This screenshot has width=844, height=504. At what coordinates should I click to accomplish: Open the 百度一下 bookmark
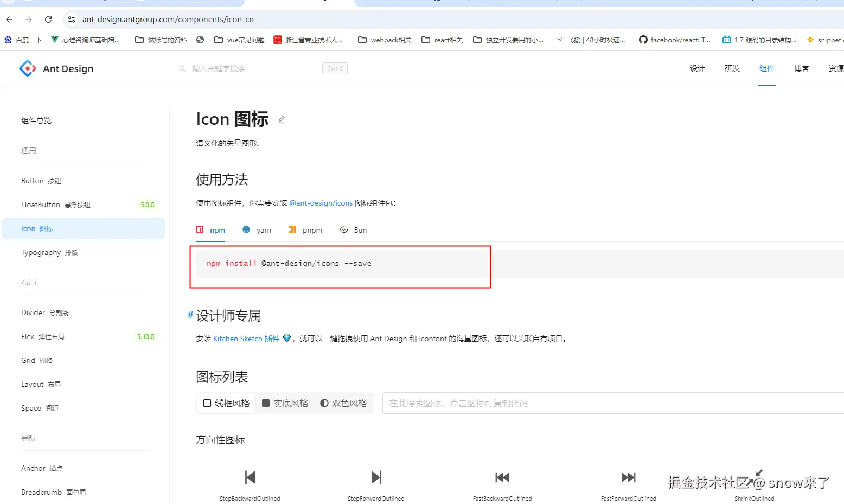click(23, 40)
